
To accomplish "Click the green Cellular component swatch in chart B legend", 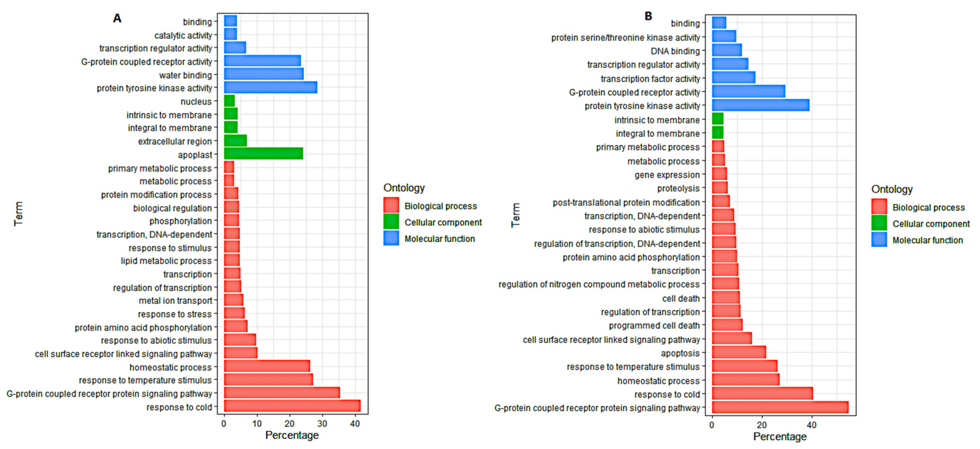I will click(879, 223).
